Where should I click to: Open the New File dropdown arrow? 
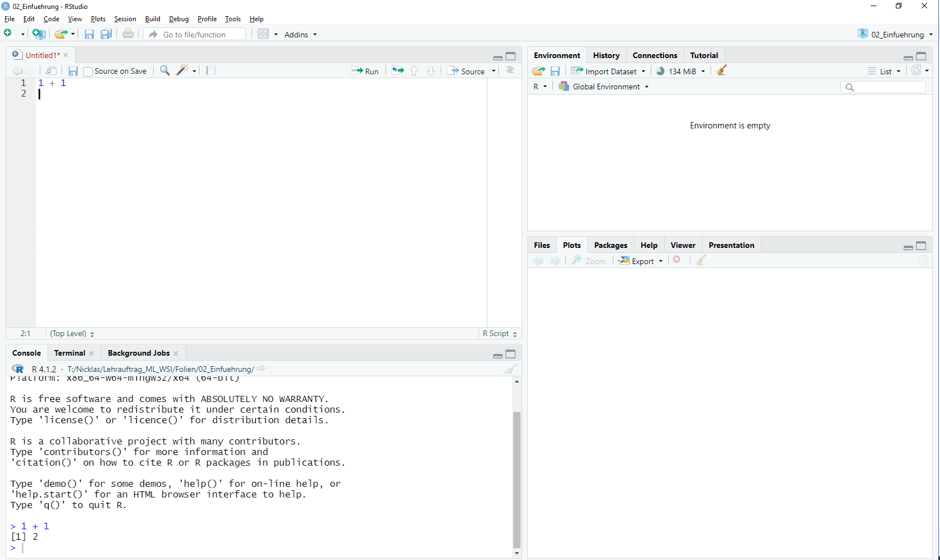[x=23, y=35]
